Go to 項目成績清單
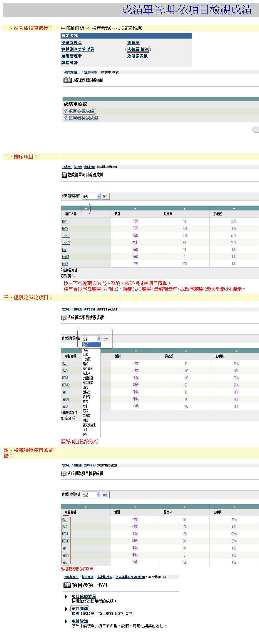The height and width of the screenshot is (644, 259). [x=84, y=596]
